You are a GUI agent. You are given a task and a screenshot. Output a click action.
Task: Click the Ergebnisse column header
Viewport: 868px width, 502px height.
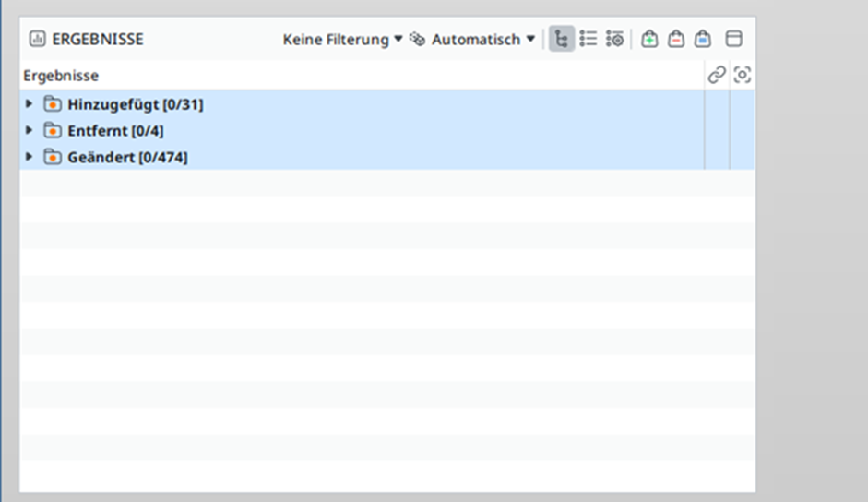363,76
